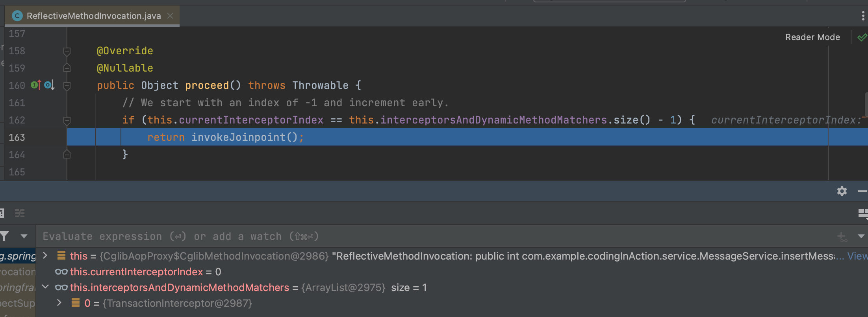Open debug panel settings gear
The width and height of the screenshot is (868, 317).
842,191
